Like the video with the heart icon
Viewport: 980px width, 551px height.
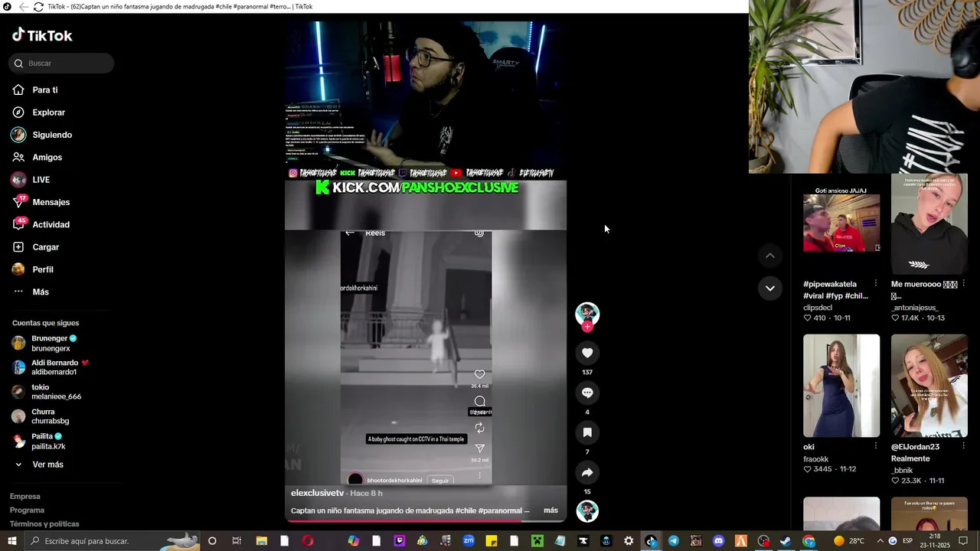click(x=587, y=353)
